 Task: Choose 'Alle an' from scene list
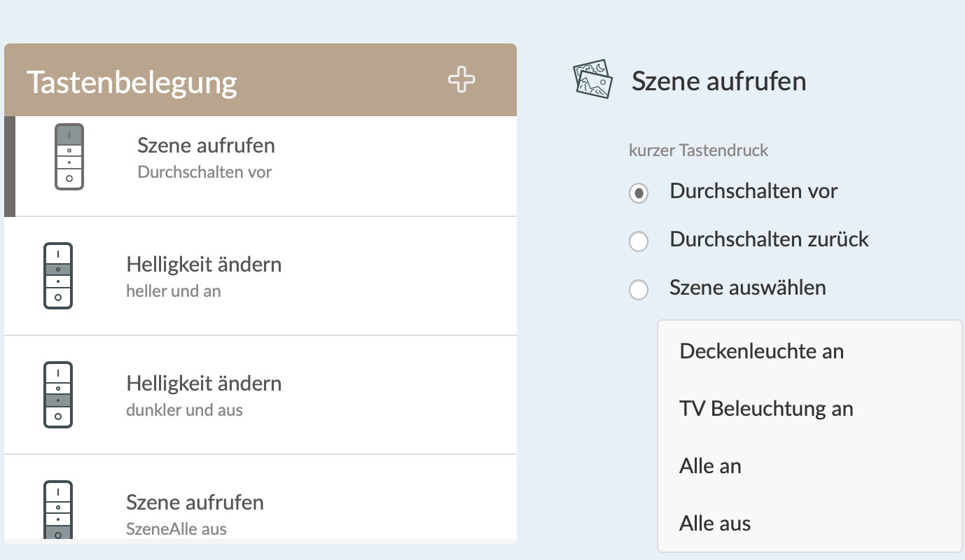[x=710, y=466]
